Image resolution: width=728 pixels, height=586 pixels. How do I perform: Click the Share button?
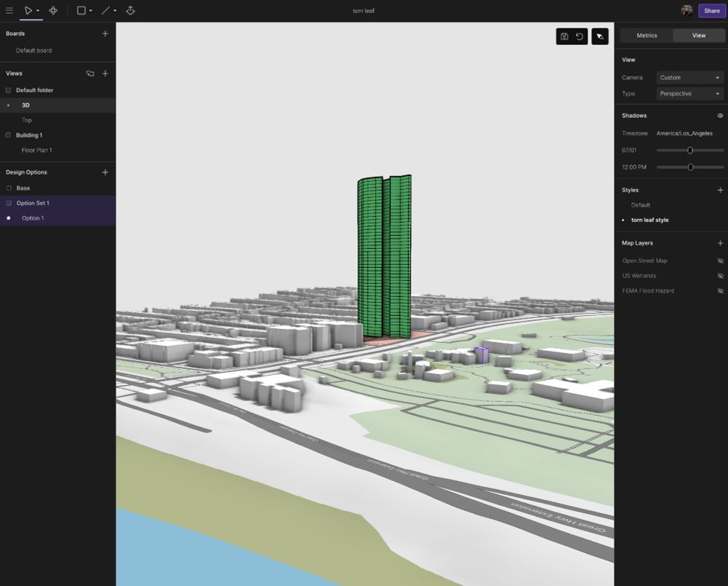click(x=712, y=11)
